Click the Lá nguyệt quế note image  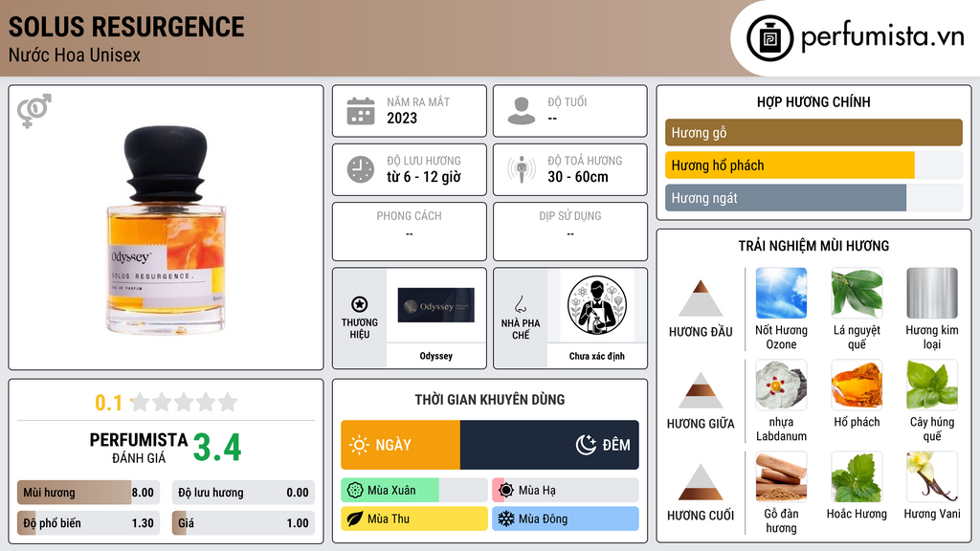click(857, 293)
